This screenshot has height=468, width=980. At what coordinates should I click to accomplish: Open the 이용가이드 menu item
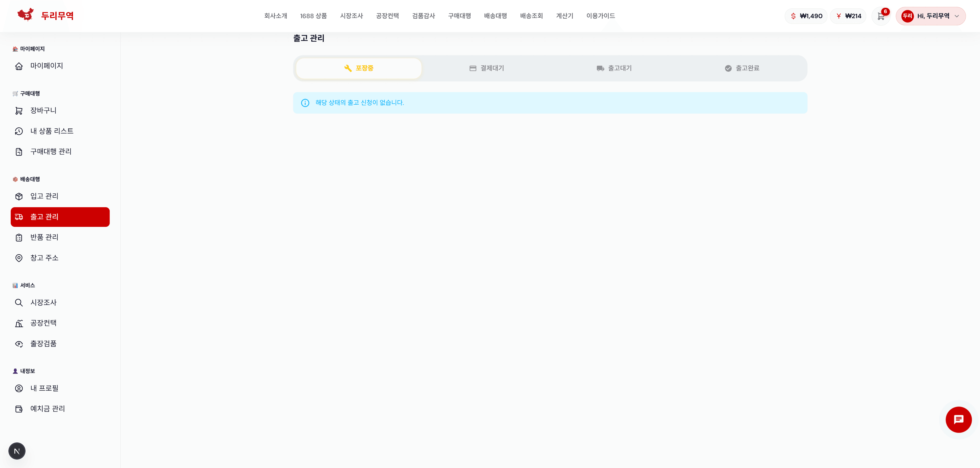[600, 16]
